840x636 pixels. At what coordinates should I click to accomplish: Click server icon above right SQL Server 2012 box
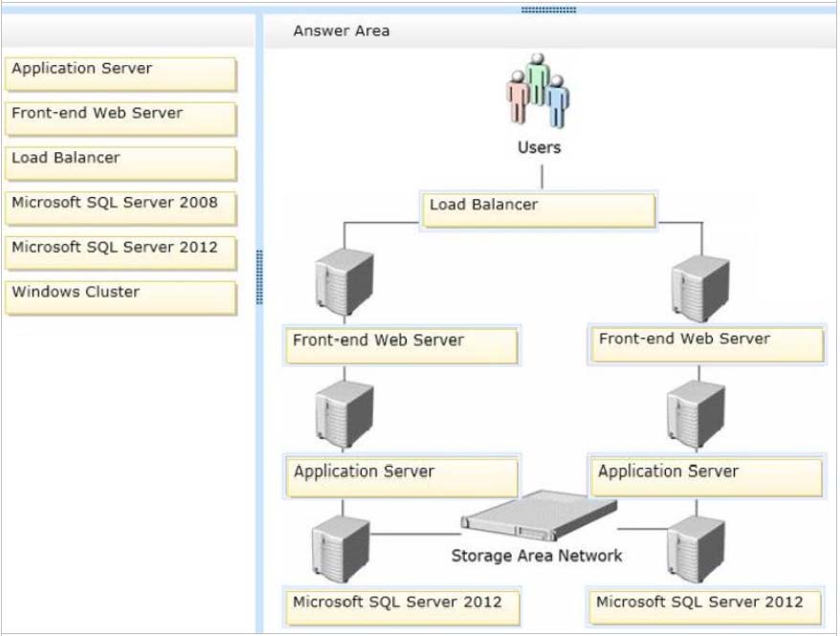point(696,549)
